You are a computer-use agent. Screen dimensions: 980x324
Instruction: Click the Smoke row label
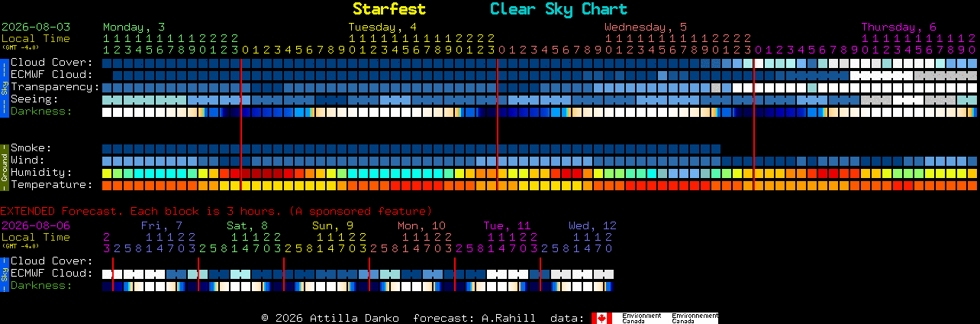pos(31,148)
